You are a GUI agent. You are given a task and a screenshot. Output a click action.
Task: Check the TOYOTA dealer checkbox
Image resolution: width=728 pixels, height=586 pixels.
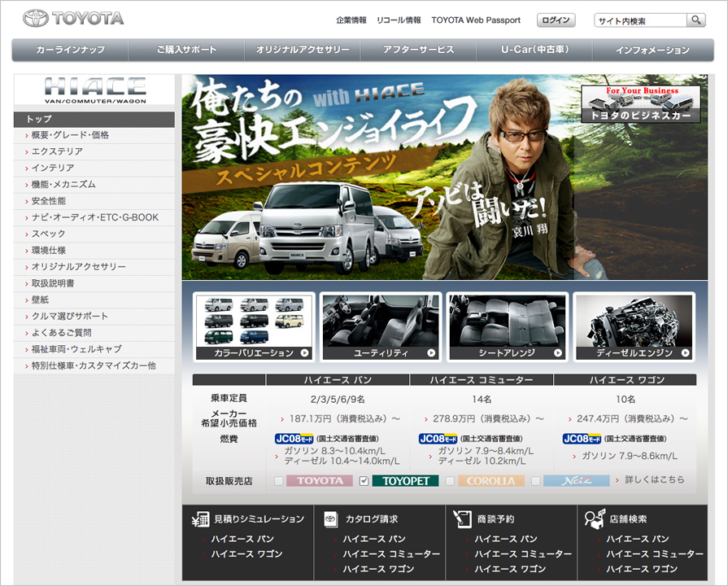pos(279,481)
